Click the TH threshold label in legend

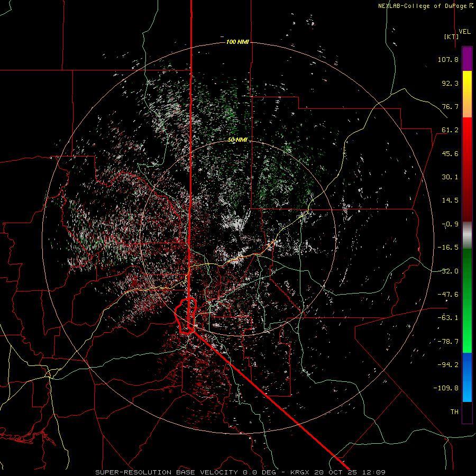454,412
